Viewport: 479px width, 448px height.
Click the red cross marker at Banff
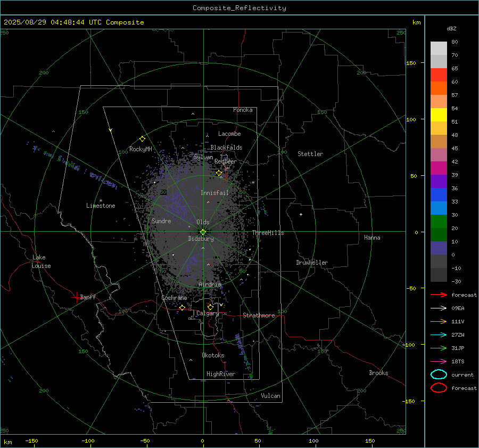(x=76, y=297)
